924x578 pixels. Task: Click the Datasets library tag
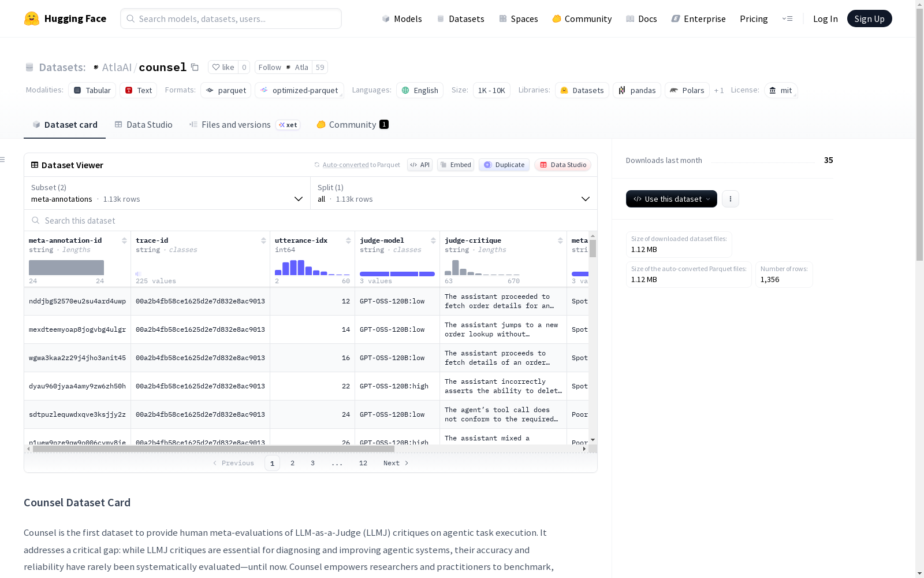(582, 90)
